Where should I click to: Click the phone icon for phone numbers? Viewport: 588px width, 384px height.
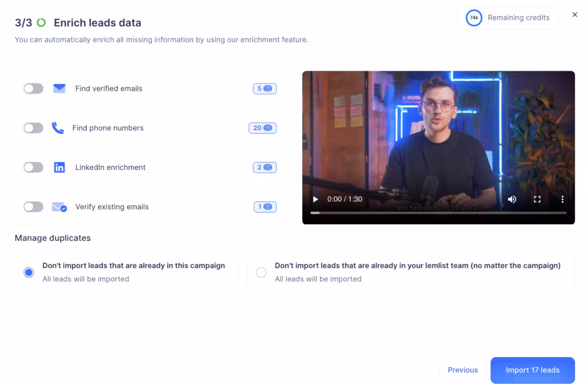(x=57, y=128)
